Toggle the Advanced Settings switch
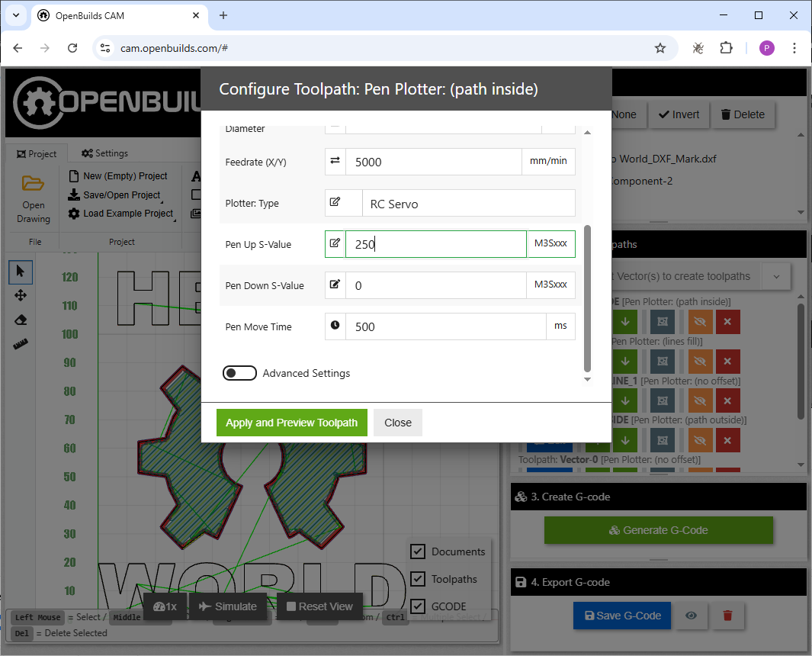This screenshot has height=656, width=812. click(239, 373)
